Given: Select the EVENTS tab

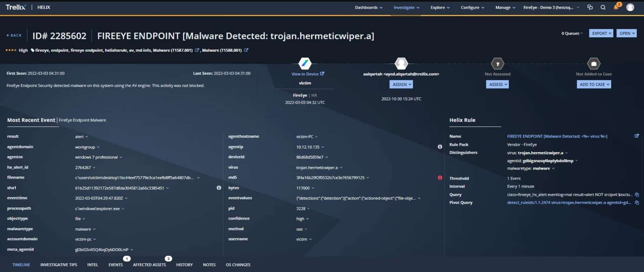Looking at the screenshot, I should 116,265.
